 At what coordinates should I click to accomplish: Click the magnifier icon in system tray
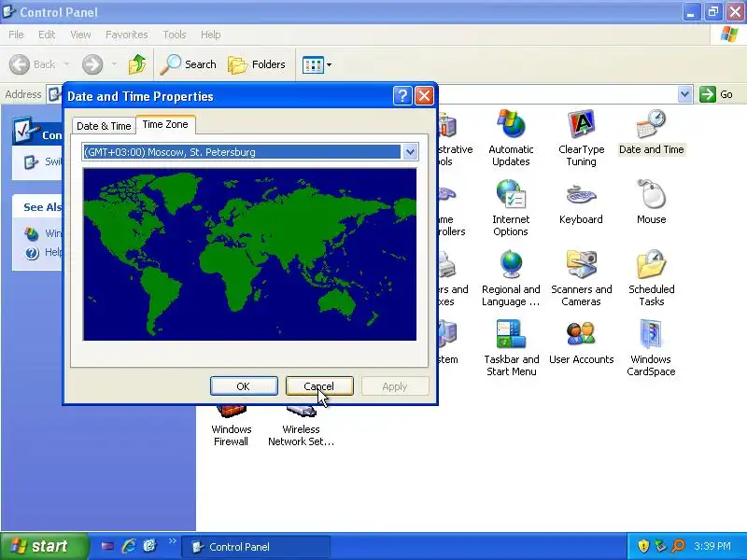pyautogui.click(x=678, y=546)
